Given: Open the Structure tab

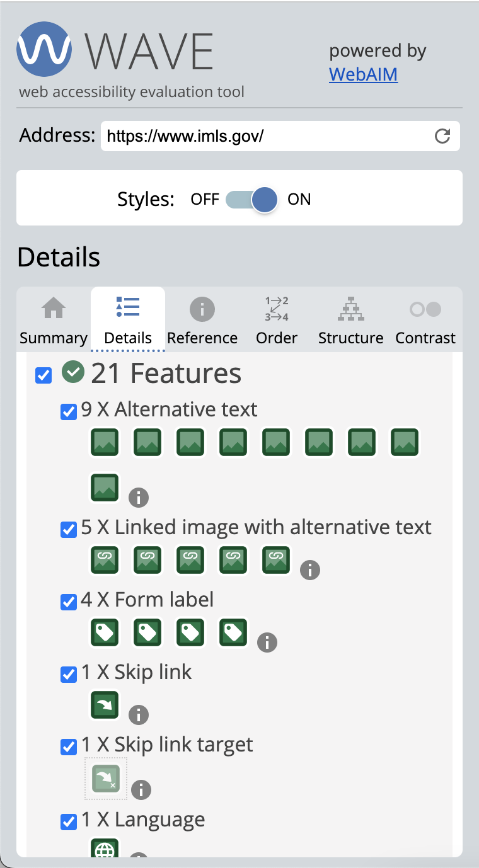Looking at the screenshot, I should [x=350, y=319].
